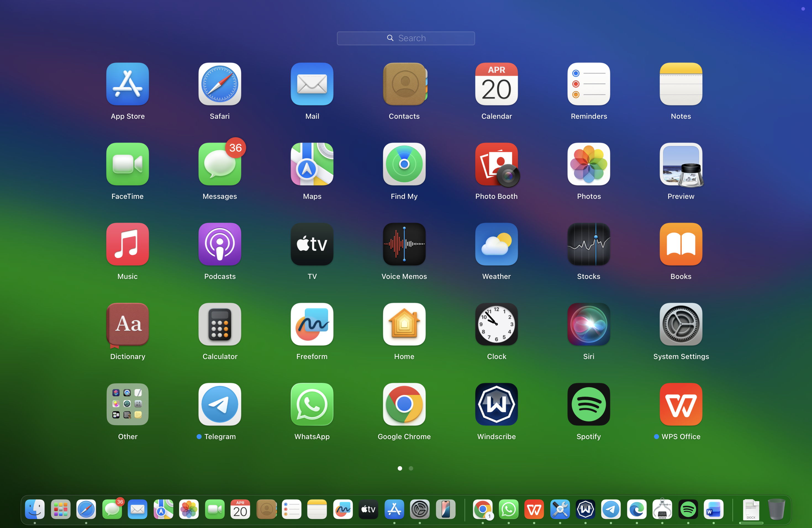Open the Trash in the Dock
This screenshot has height=528, width=812.
pos(777,509)
